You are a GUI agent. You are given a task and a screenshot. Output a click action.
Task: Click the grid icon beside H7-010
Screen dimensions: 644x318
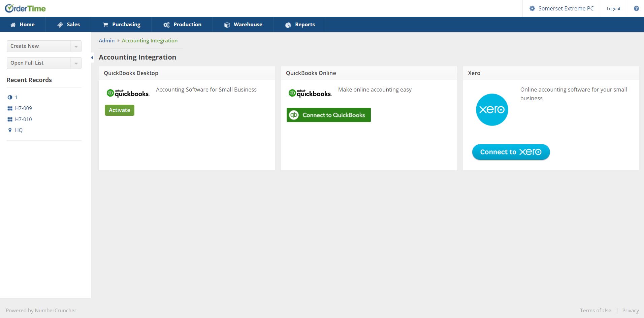point(10,119)
